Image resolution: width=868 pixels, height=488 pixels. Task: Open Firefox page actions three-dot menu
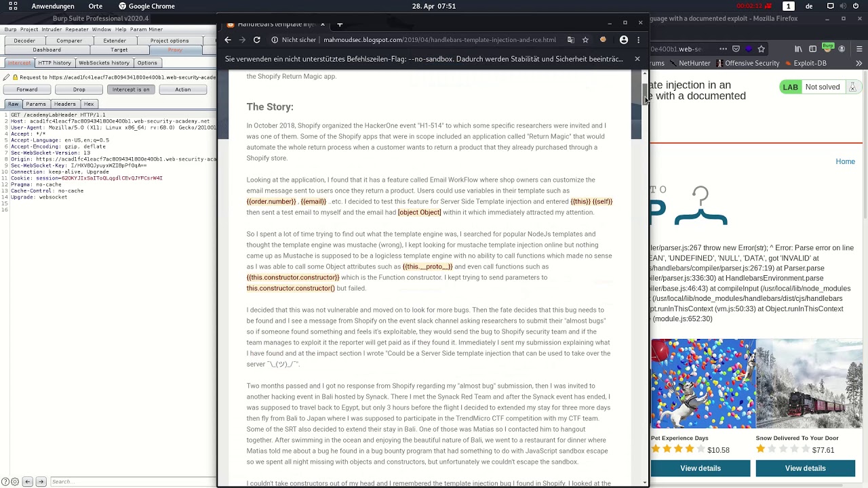723,49
